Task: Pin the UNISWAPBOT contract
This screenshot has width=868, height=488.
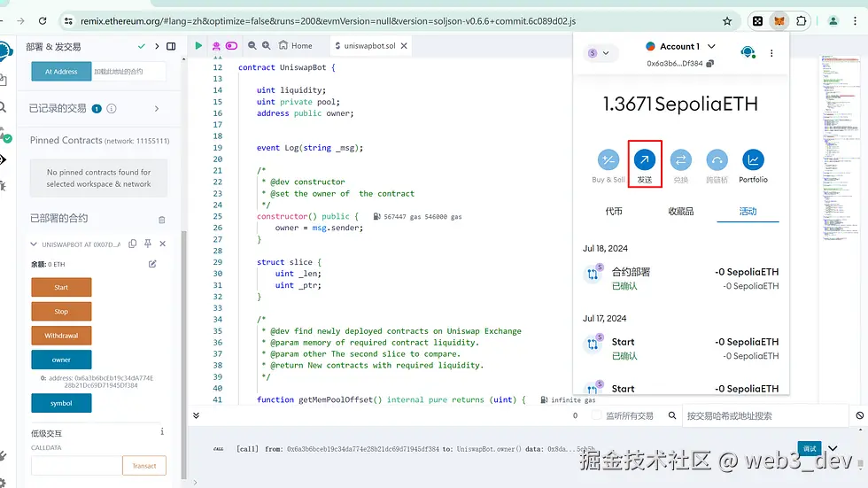Action: (x=148, y=244)
